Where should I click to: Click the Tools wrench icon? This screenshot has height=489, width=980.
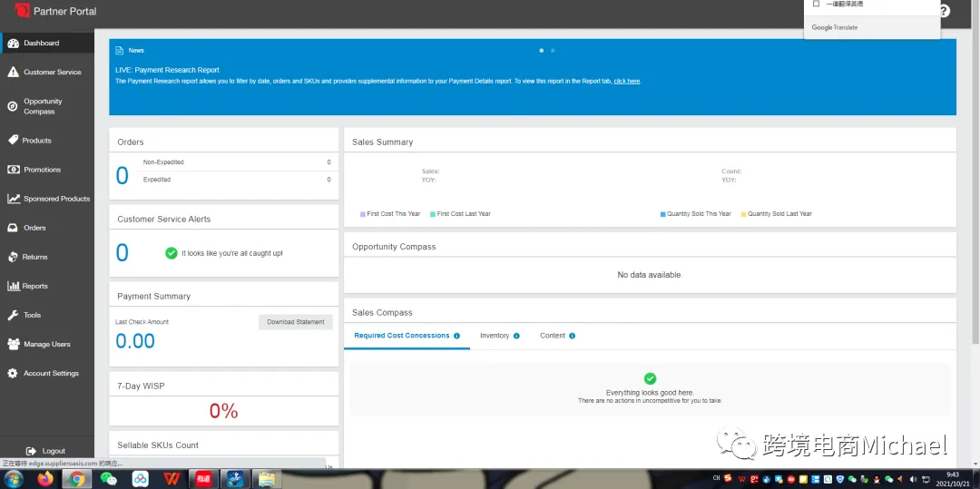click(13, 315)
